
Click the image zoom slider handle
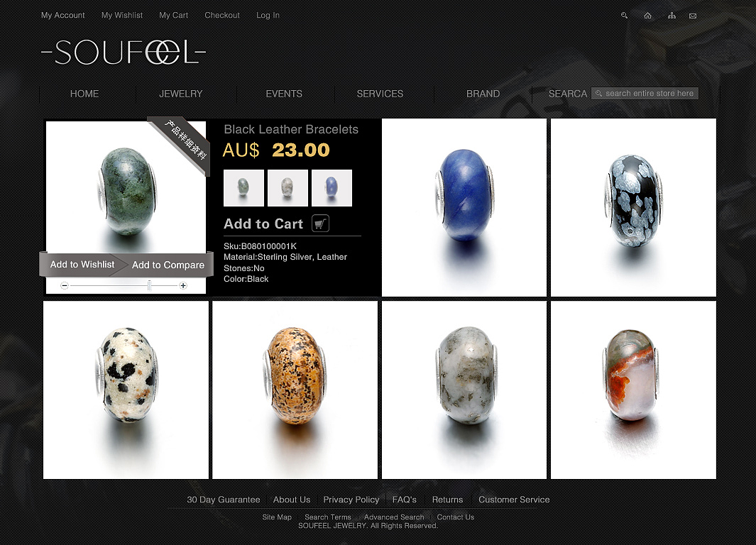pos(150,286)
